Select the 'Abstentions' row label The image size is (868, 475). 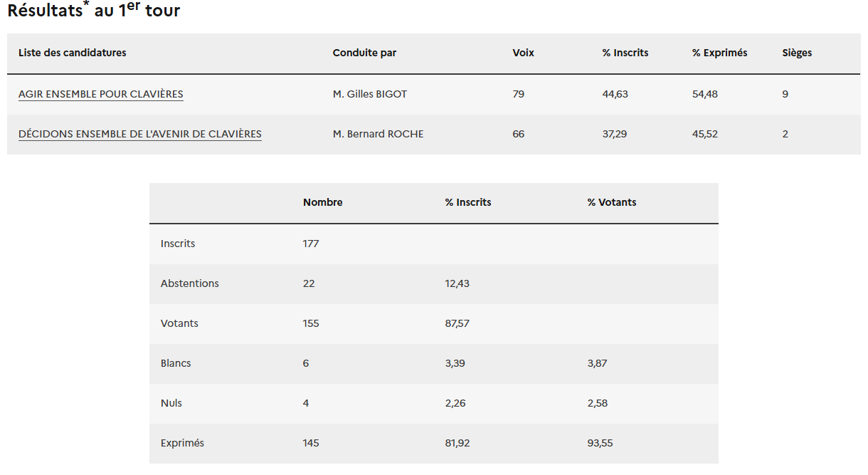click(190, 283)
